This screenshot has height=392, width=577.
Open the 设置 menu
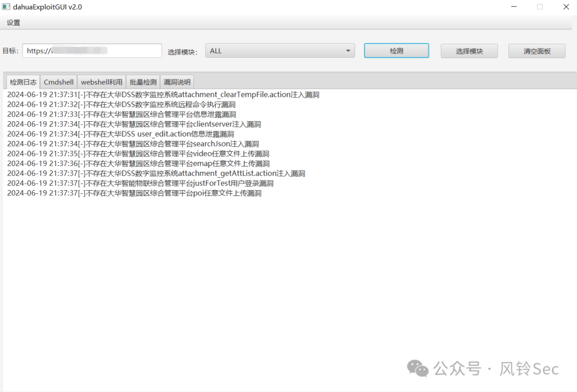point(13,23)
